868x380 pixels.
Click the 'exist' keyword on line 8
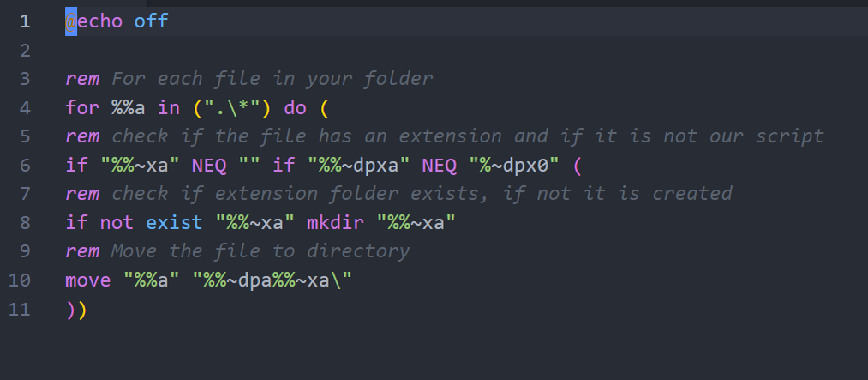(x=175, y=223)
